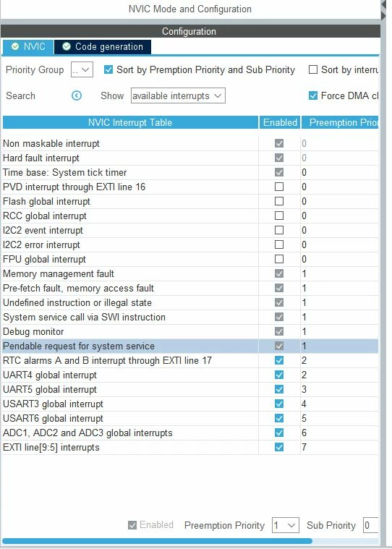Disable EXTI line[9:5] interrupts checkbox
392x549 pixels.
coord(279,447)
